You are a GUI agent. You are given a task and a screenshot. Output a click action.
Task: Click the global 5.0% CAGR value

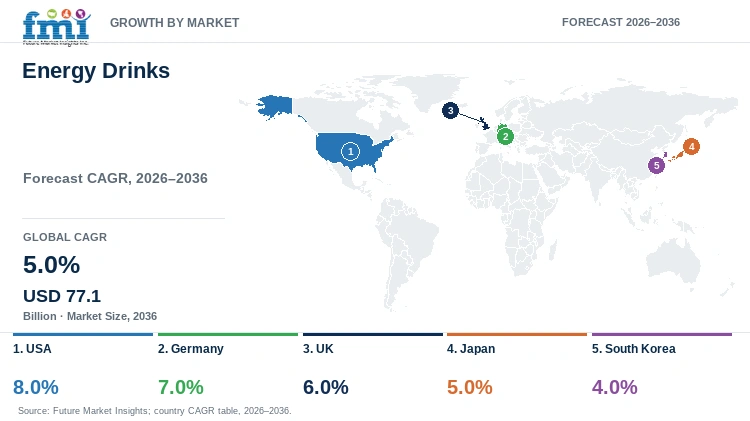(x=52, y=265)
